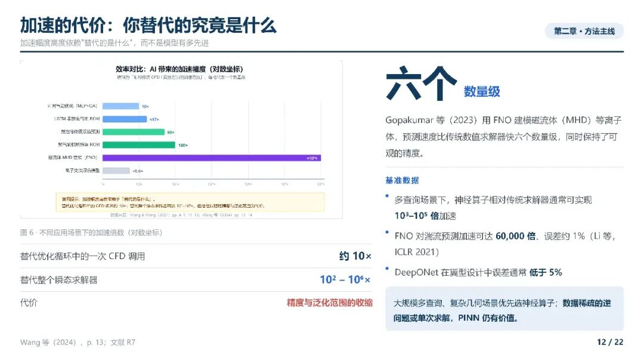
Task: Click the '50×' value label in chart
Action: click(x=171, y=133)
